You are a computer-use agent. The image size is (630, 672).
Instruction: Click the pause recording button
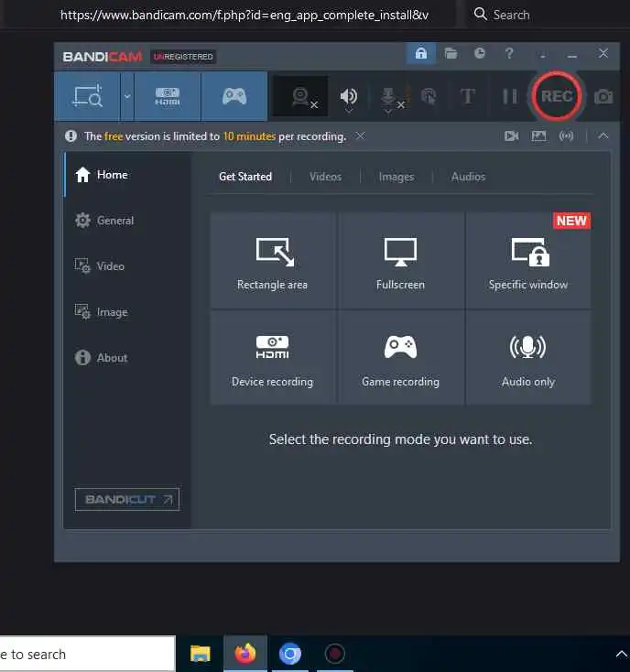pyautogui.click(x=509, y=96)
